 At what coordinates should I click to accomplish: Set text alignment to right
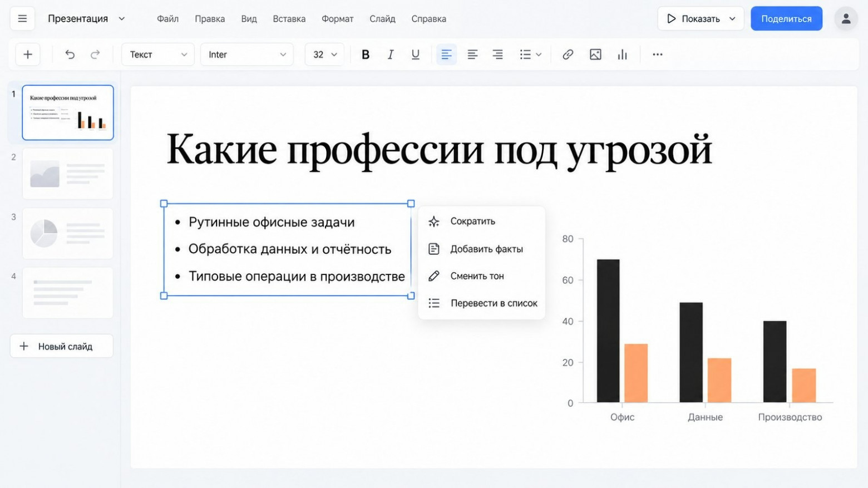tap(497, 55)
